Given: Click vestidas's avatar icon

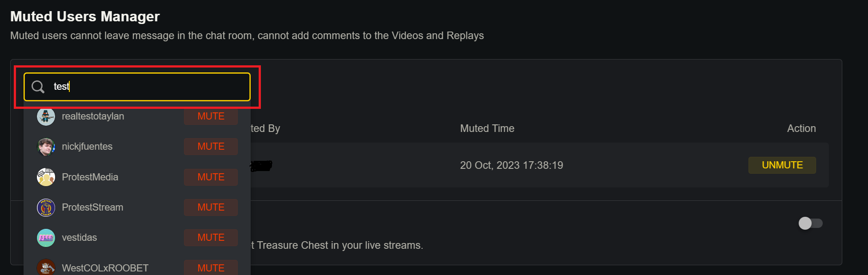Looking at the screenshot, I should pyautogui.click(x=46, y=238).
